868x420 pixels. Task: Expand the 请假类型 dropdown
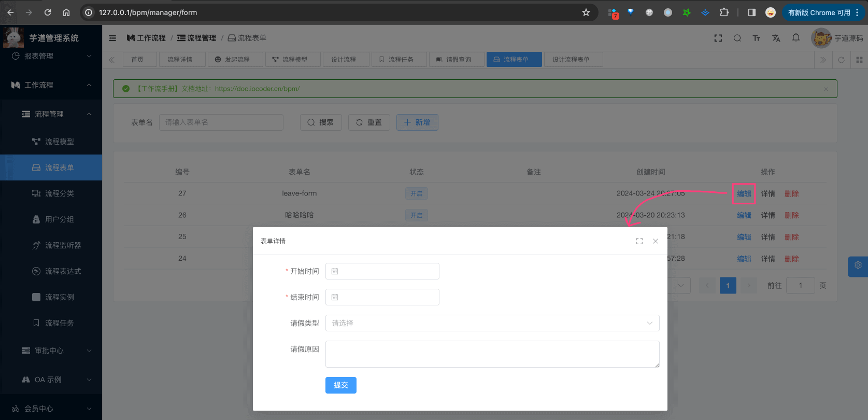pos(492,323)
